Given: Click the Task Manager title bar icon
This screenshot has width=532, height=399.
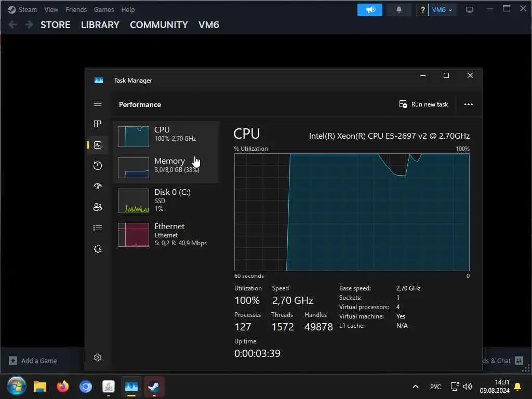Looking at the screenshot, I should click(99, 81).
